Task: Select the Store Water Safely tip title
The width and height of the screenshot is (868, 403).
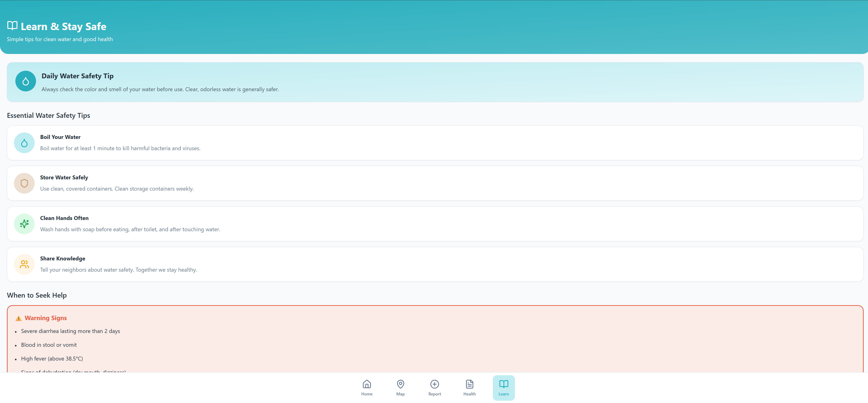Action: pos(64,177)
